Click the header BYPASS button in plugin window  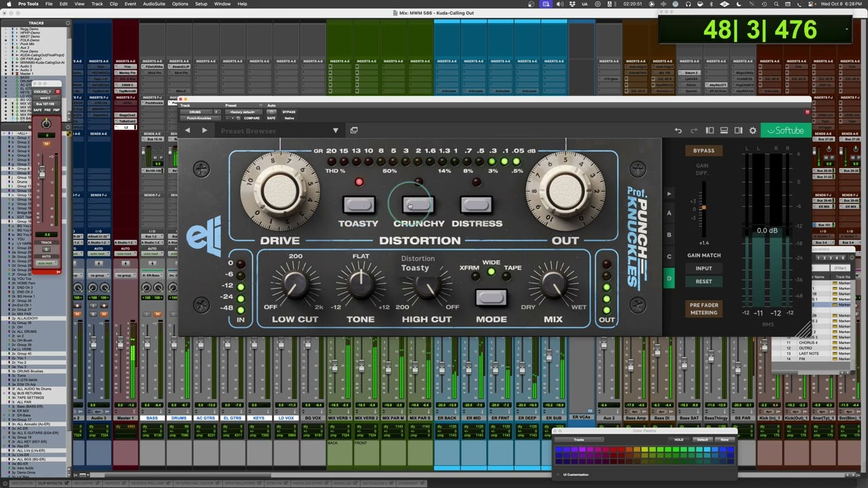click(x=289, y=112)
